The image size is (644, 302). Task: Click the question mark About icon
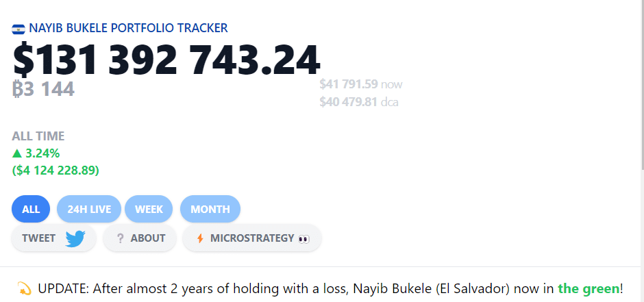[120, 238]
